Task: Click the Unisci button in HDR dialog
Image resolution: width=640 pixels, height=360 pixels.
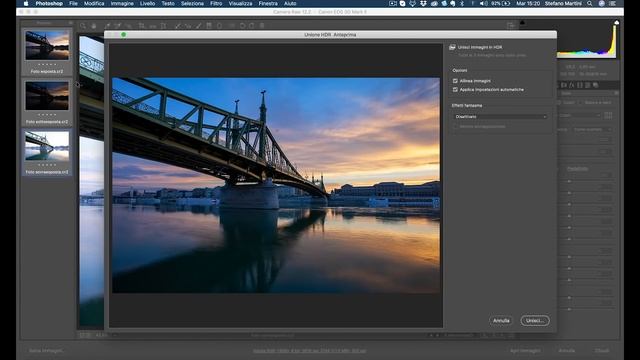Action: coord(535,320)
